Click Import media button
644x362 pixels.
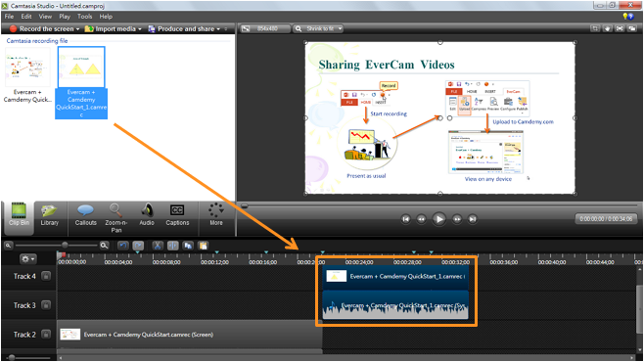[x=110, y=28]
